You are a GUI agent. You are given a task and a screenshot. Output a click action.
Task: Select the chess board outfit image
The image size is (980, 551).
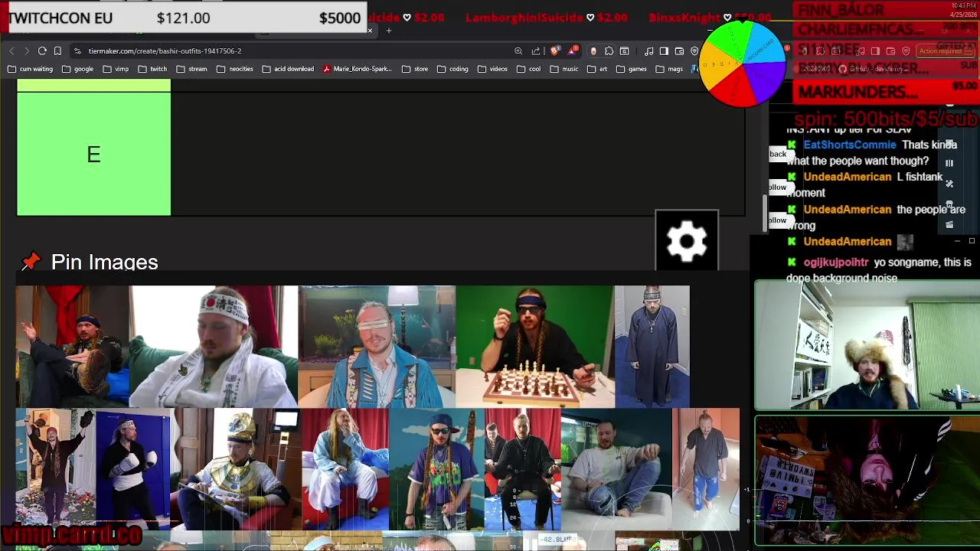(534, 347)
